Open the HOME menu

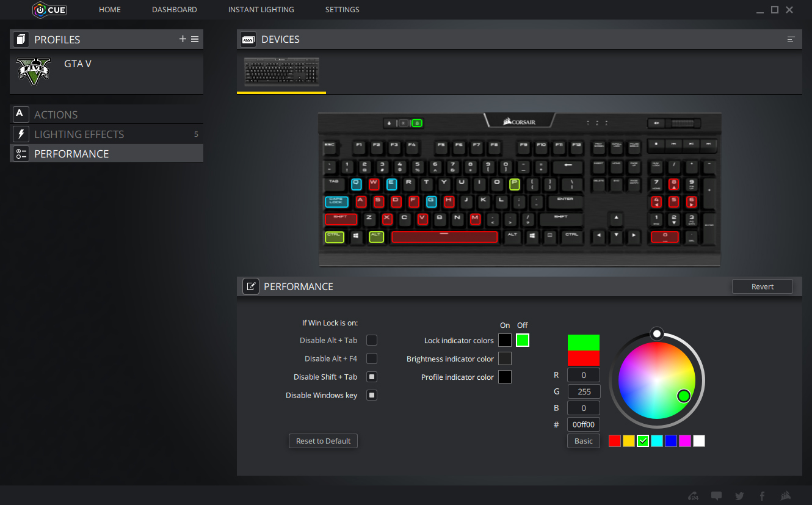point(110,10)
